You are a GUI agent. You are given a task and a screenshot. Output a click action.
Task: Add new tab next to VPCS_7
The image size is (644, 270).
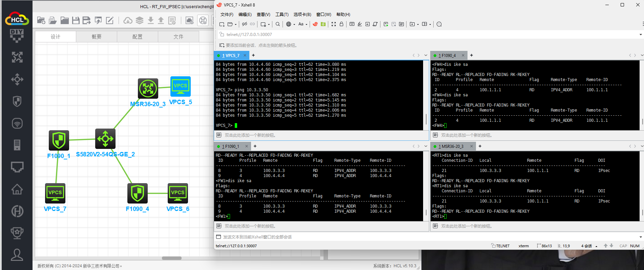coord(253,55)
